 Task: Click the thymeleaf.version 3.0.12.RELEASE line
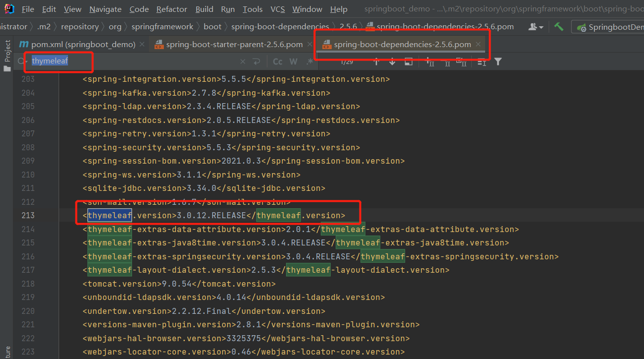coord(214,215)
